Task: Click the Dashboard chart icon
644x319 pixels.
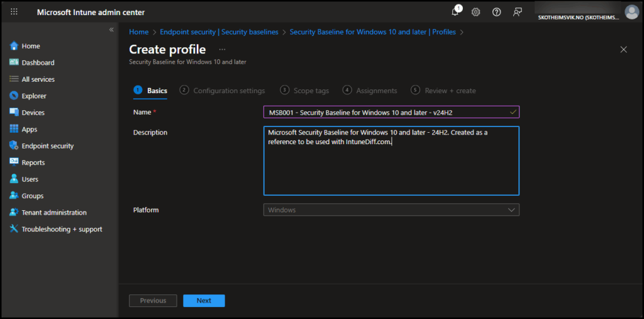Action: pos(14,62)
